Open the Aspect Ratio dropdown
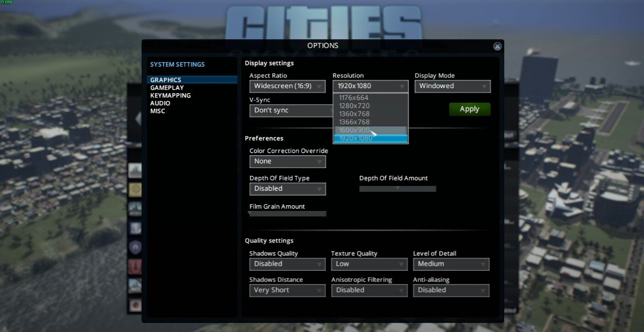 pos(287,86)
